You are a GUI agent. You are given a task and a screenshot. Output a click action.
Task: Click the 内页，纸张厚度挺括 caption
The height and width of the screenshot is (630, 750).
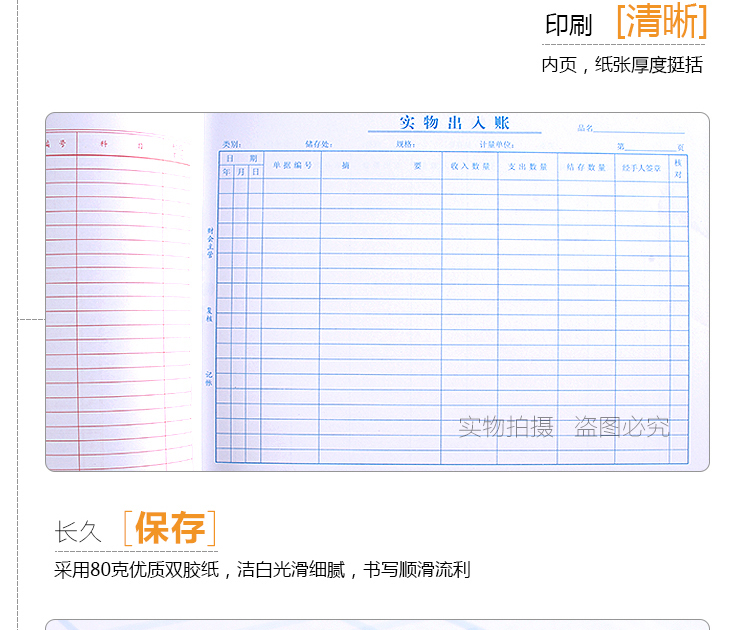click(622, 65)
